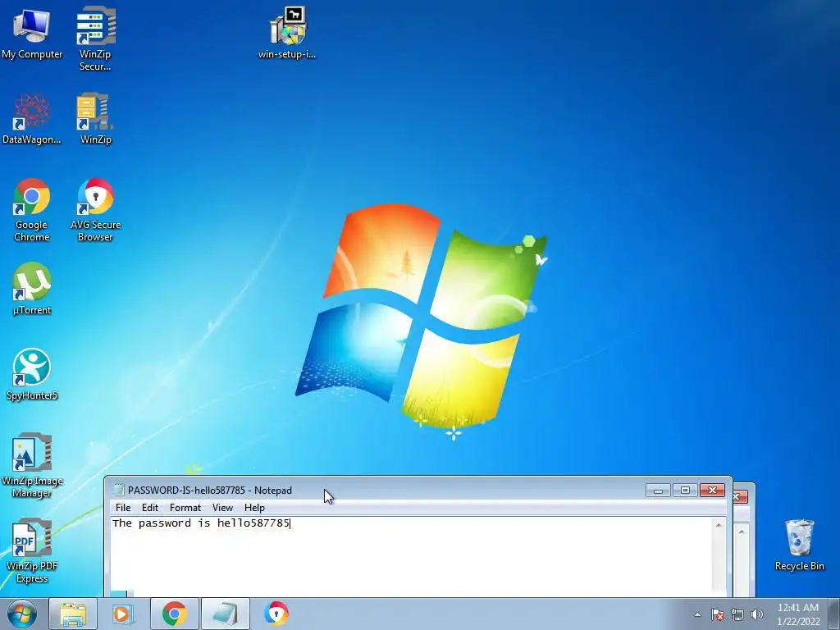Screen dimensions: 840x630
Task: Open the Action Center flag tray icon
Action: click(718, 614)
